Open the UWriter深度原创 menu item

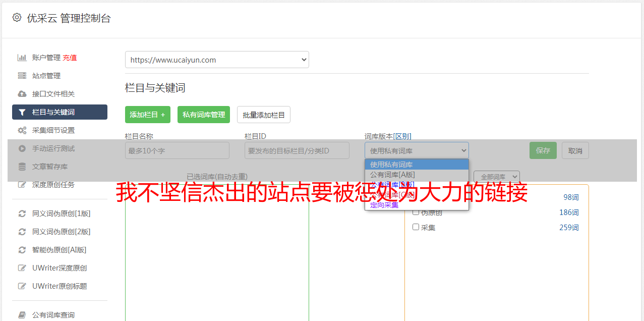pyautogui.click(x=60, y=268)
